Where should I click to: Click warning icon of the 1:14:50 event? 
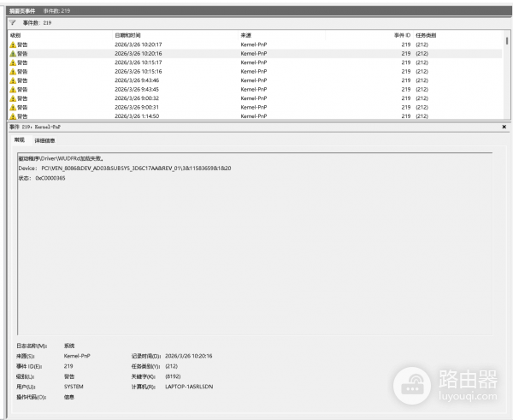click(13, 116)
